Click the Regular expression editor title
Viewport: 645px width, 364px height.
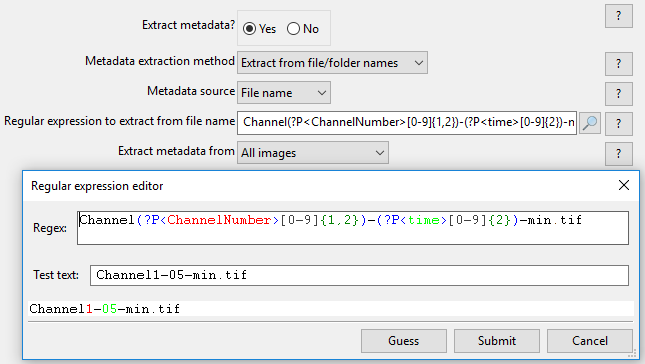(x=97, y=186)
